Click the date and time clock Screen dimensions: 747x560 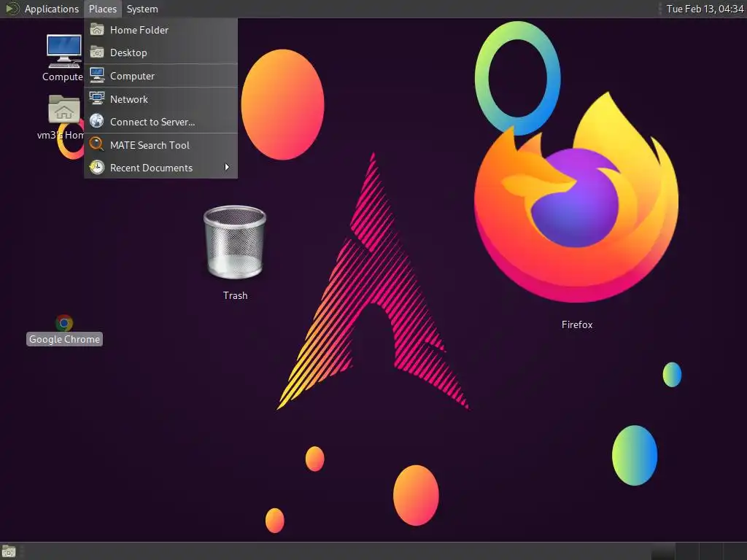click(x=705, y=9)
